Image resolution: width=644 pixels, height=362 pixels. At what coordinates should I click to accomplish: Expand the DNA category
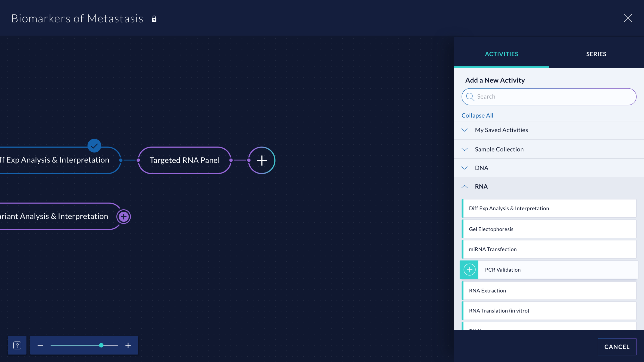(x=465, y=168)
